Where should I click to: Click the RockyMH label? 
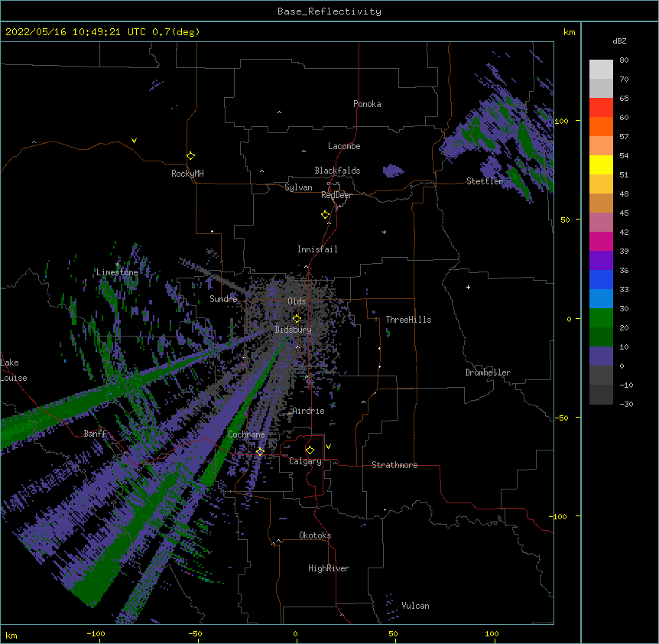[187, 173]
